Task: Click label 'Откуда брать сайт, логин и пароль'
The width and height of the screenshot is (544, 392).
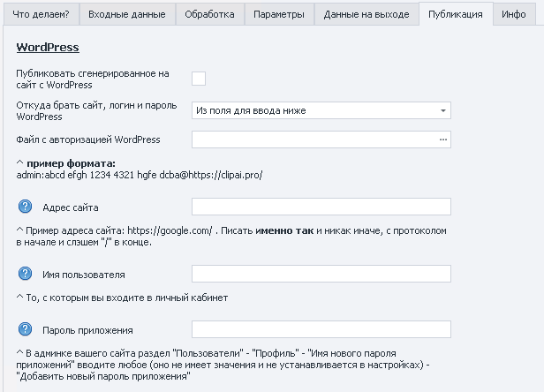Action: pyautogui.click(x=96, y=110)
